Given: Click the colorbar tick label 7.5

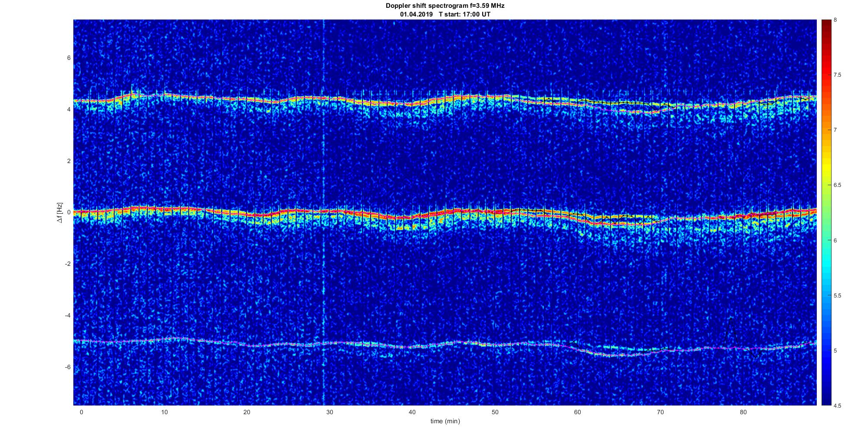Looking at the screenshot, I should 838,75.
